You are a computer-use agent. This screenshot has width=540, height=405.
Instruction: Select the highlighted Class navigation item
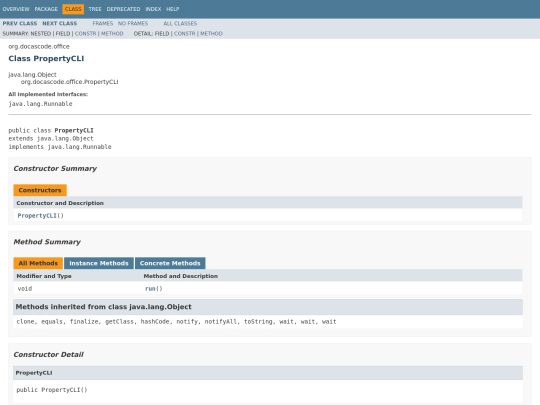coord(73,9)
